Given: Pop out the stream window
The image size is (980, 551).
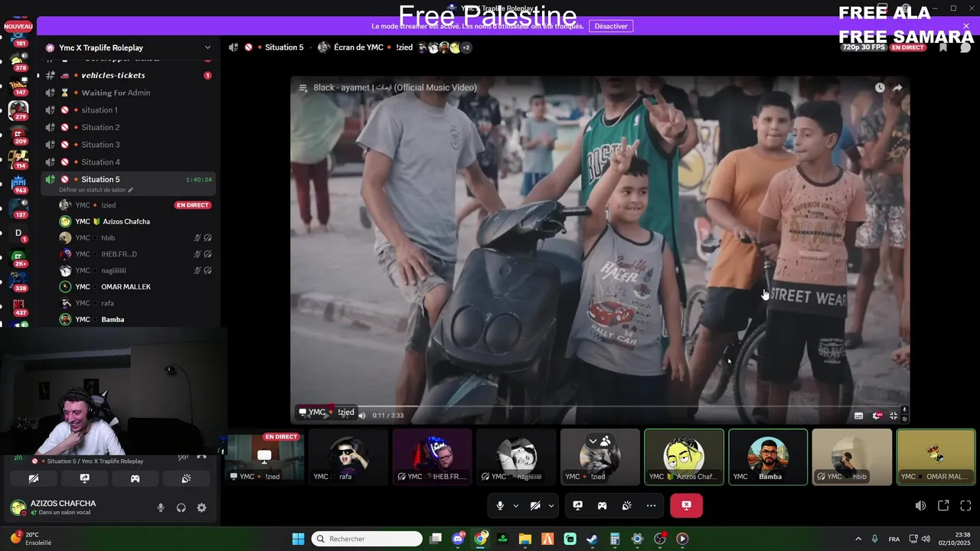Looking at the screenshot, I should 943,506.
